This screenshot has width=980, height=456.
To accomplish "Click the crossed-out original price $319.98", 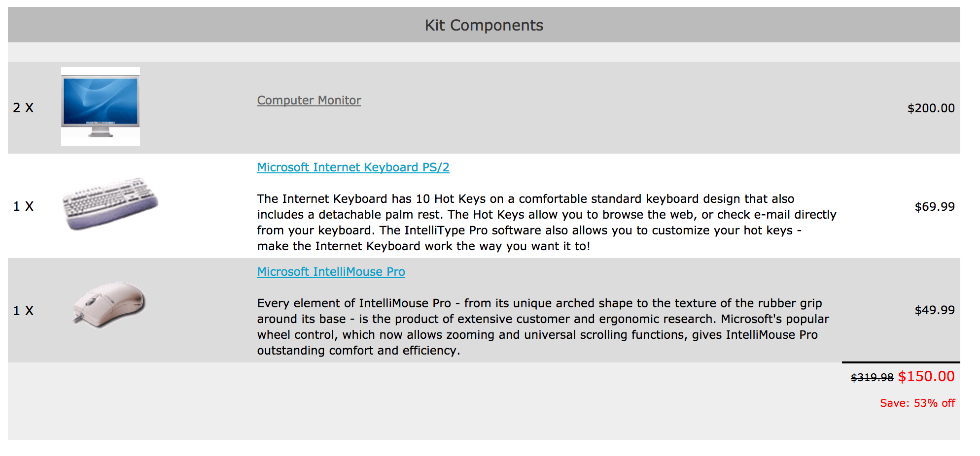I will pyautogui.click(x=872, y=378).
